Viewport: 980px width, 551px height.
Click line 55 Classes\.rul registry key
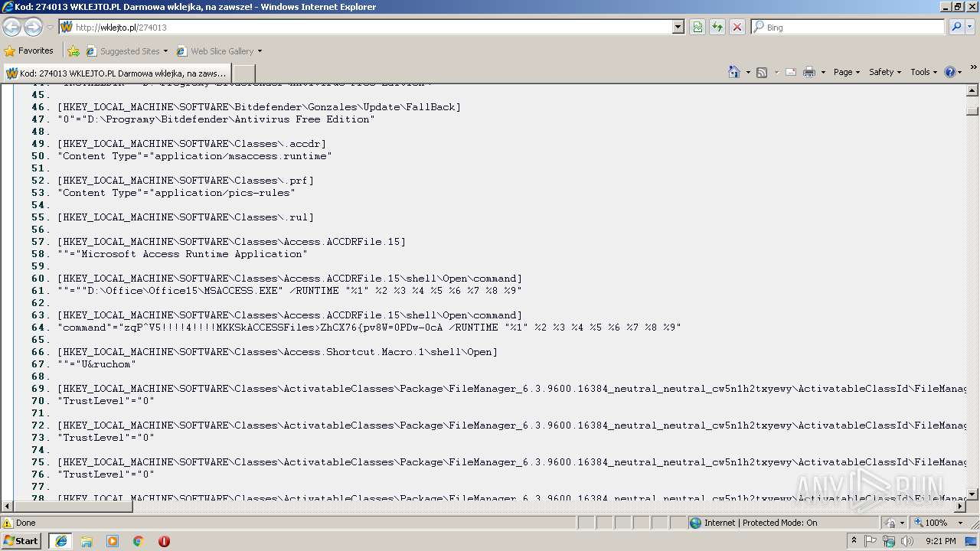pos(185,217)
